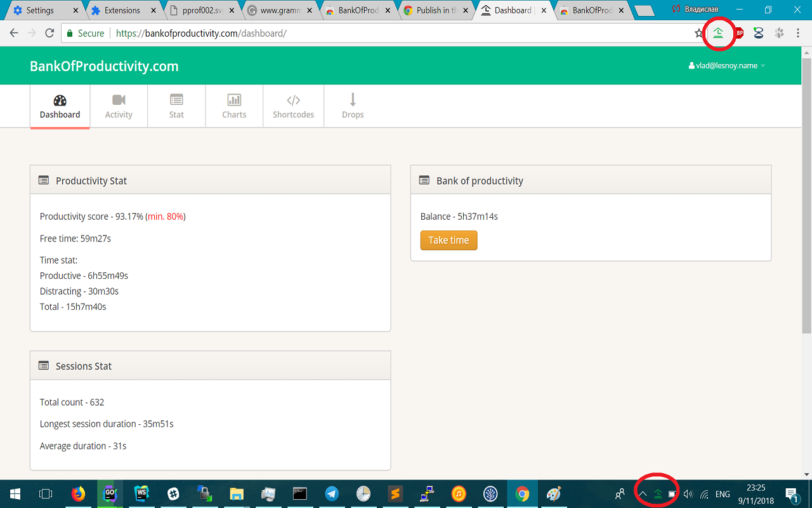Click the BankOfProductivity.com site logo
The image size is (812, 508).
(x=104, y=66)
